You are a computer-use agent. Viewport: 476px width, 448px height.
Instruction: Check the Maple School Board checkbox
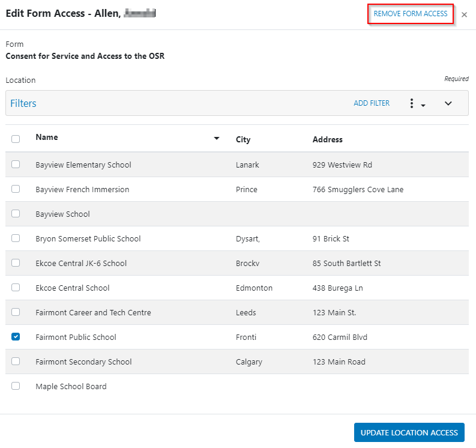click(x=16, y=386)
